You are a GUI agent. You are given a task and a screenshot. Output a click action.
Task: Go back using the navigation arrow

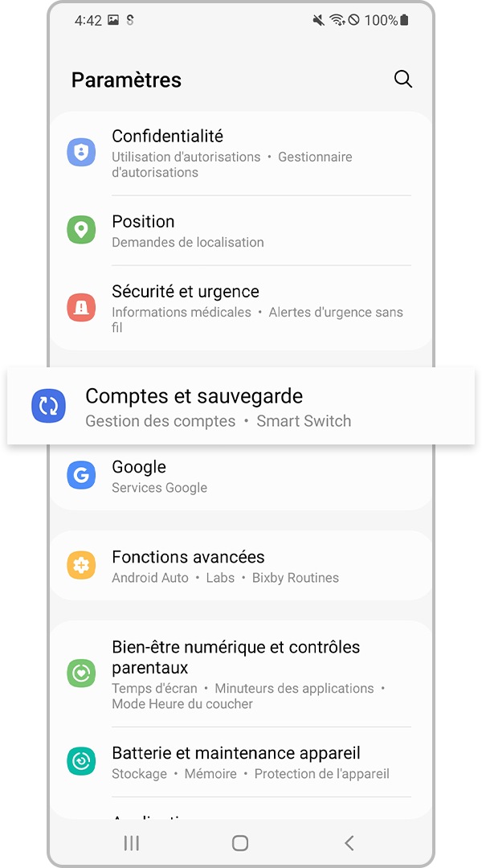[x=349, y=843]
